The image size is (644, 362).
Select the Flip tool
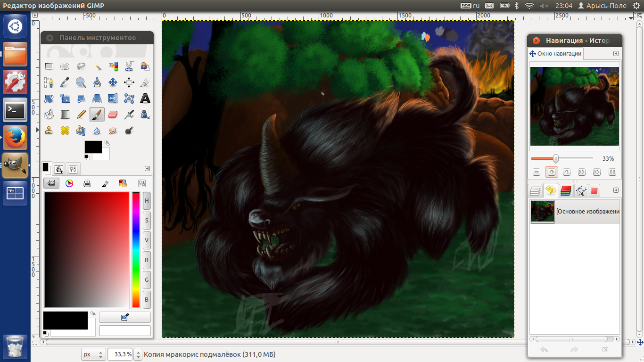113,99
